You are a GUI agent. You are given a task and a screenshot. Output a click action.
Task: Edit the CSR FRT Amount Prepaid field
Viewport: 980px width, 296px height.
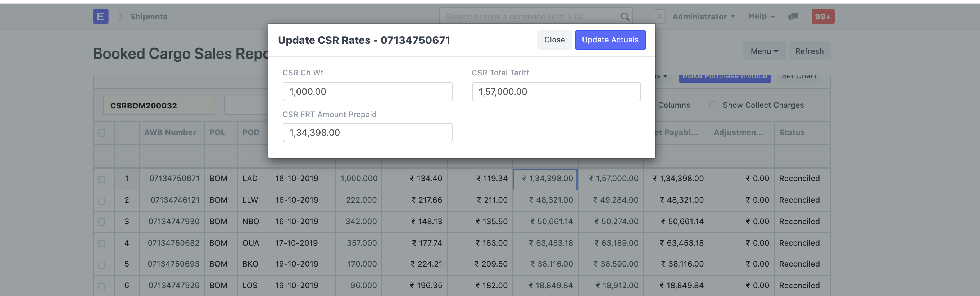(367, 133)
